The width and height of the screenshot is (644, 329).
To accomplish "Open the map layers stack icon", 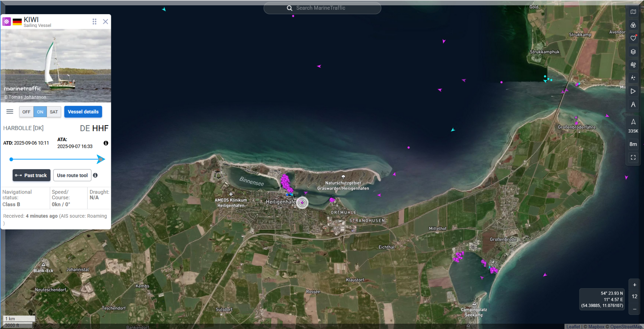I will 633,52.
